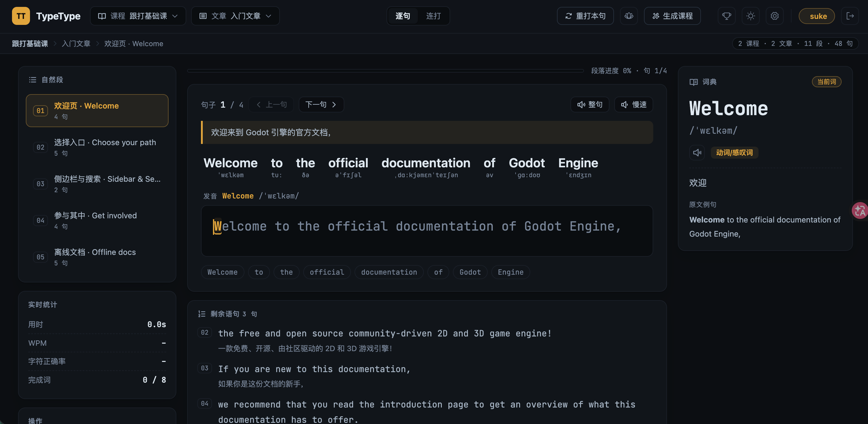The width and height of the screenshot is (868, 424).
Task: Switch to 逐句 mode
Action: [x=403, y=16]
